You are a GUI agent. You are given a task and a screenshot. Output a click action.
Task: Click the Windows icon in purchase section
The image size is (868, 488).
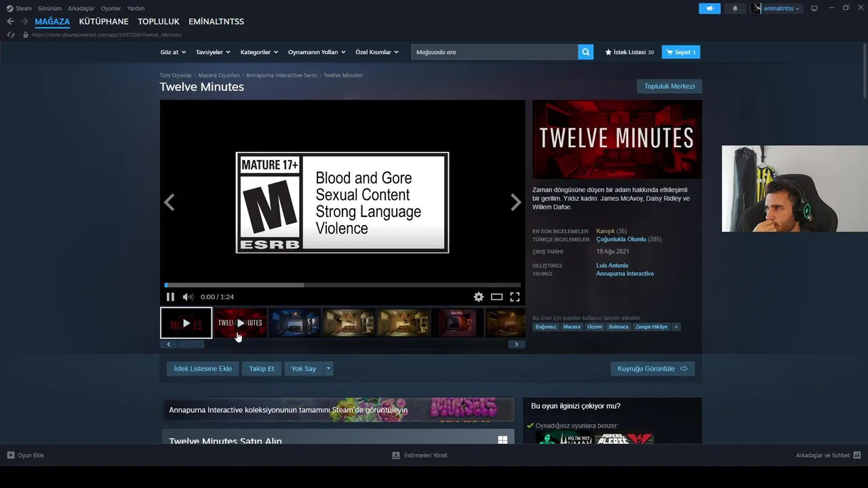pos(502,440)
